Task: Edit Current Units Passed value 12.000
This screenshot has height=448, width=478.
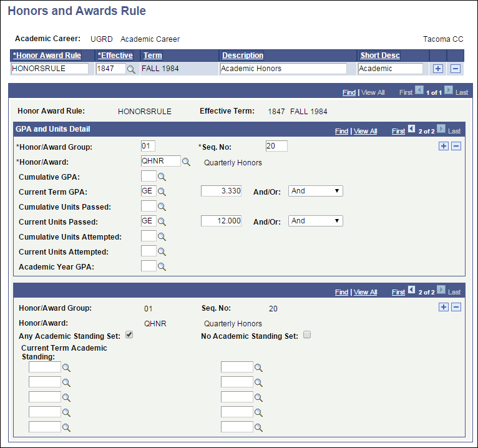Action: point(221,221)
